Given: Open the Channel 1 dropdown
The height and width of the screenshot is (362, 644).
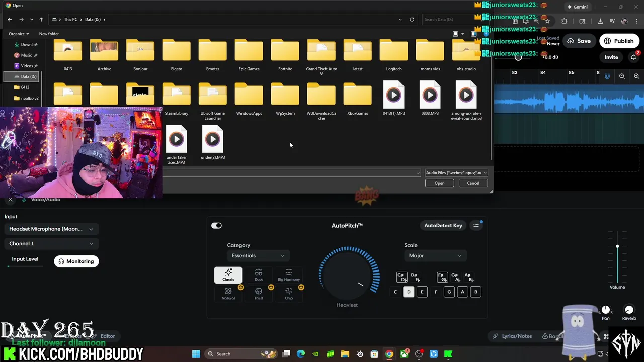Looking at the screenshot, I should tap(51, 243).
